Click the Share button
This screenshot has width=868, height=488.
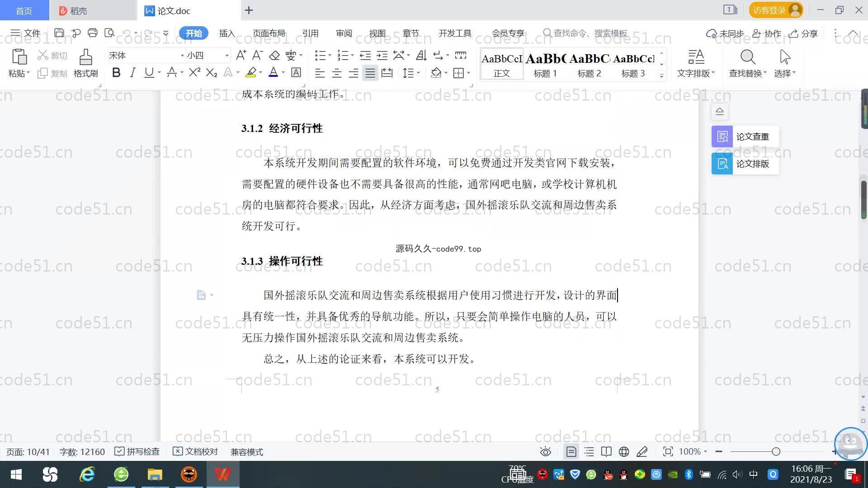pos(803,33)
